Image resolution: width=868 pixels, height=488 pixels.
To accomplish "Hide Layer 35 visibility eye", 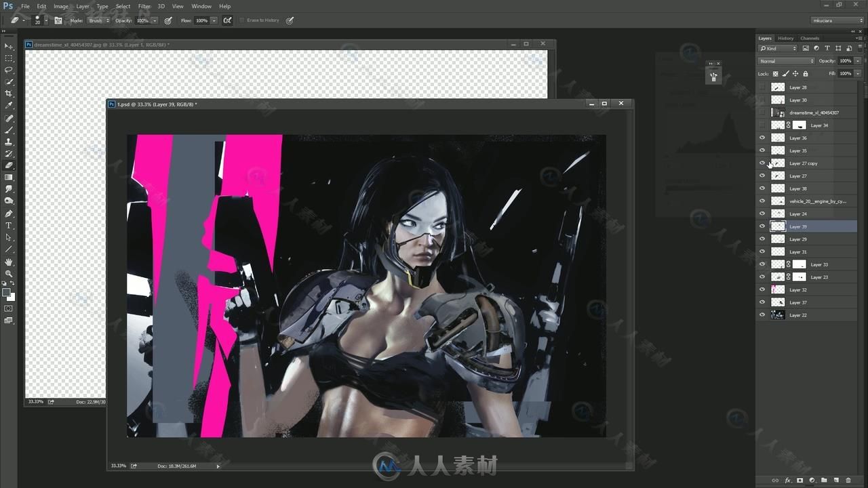I will coord(762,150).
